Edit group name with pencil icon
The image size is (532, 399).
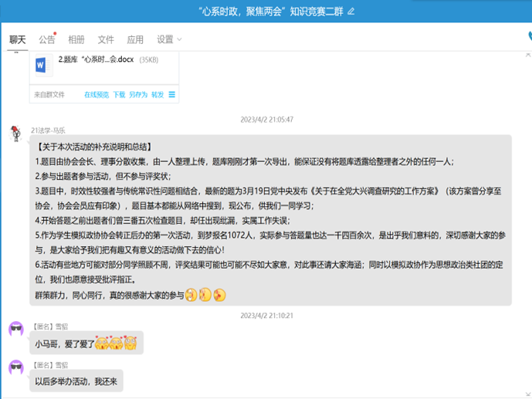(351, 12)
